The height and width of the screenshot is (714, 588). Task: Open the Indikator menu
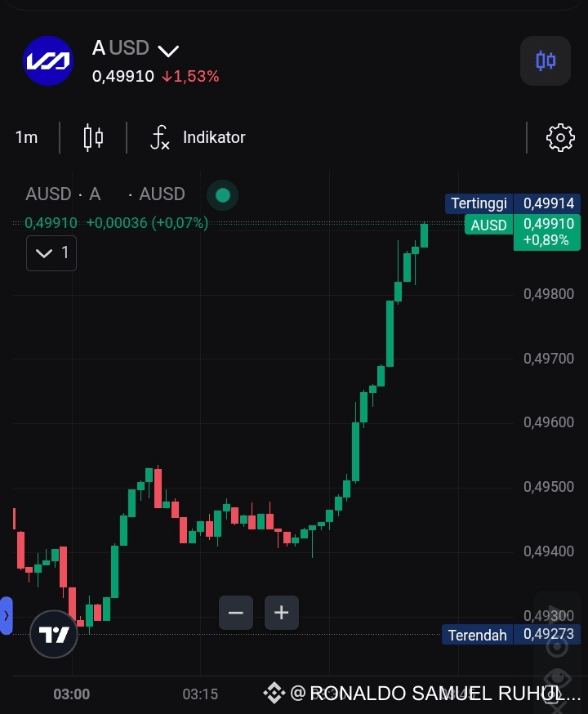tap(214, 137)
